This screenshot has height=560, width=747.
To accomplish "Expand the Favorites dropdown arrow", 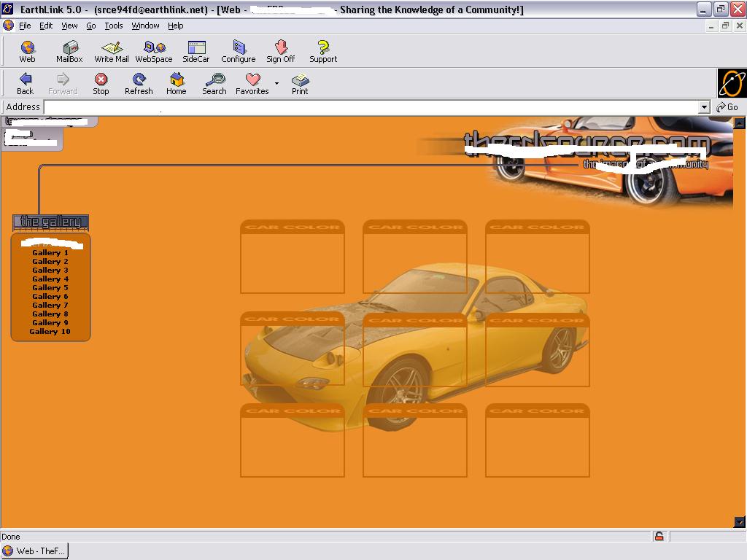I will 276,83.
